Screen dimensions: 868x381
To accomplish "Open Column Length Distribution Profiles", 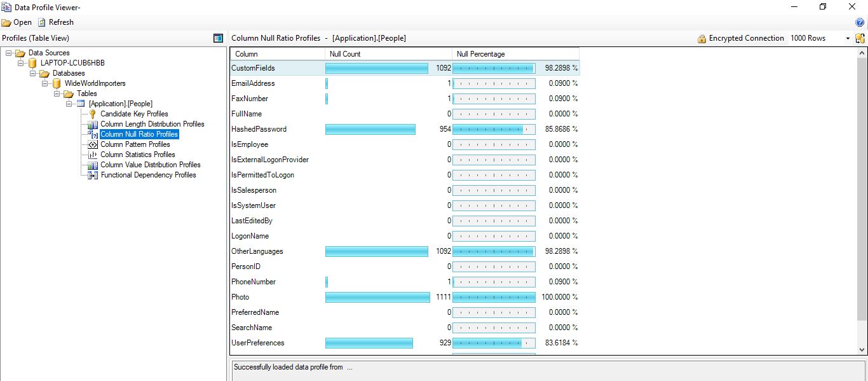I will pyautogui.click(x=153, y=124).
